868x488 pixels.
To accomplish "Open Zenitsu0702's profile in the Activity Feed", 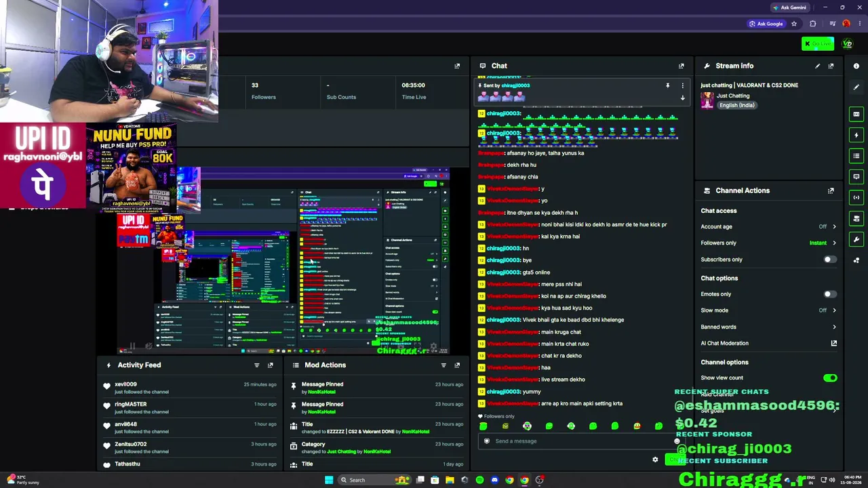I will tap(130, 444).
